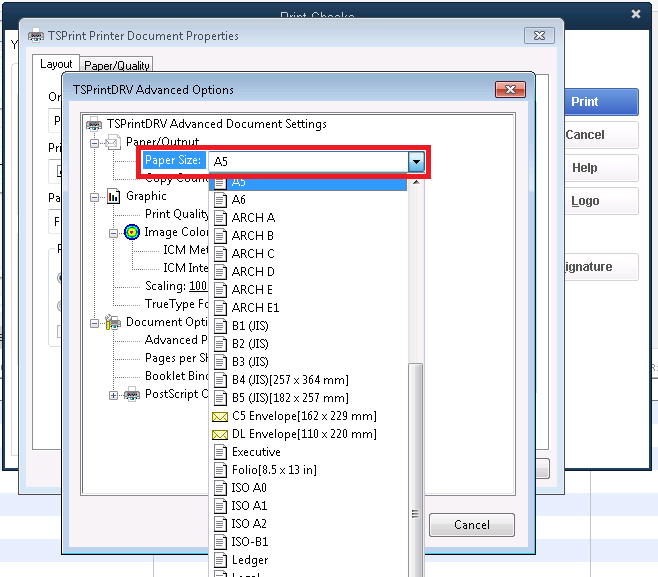This screenshot has width=658, height=577.
Task: Choose ARCH A paper size
Action: (x=310, y=218)
